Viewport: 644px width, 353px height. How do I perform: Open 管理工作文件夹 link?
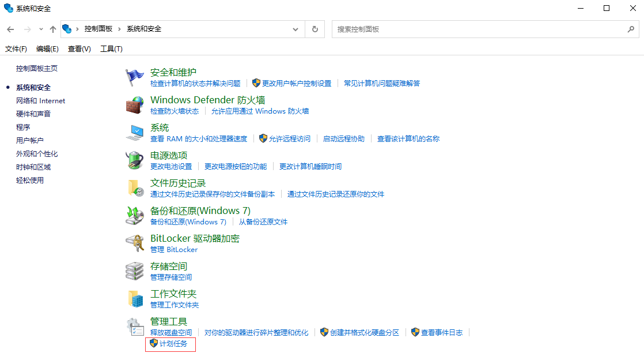(x=175, y=305)
